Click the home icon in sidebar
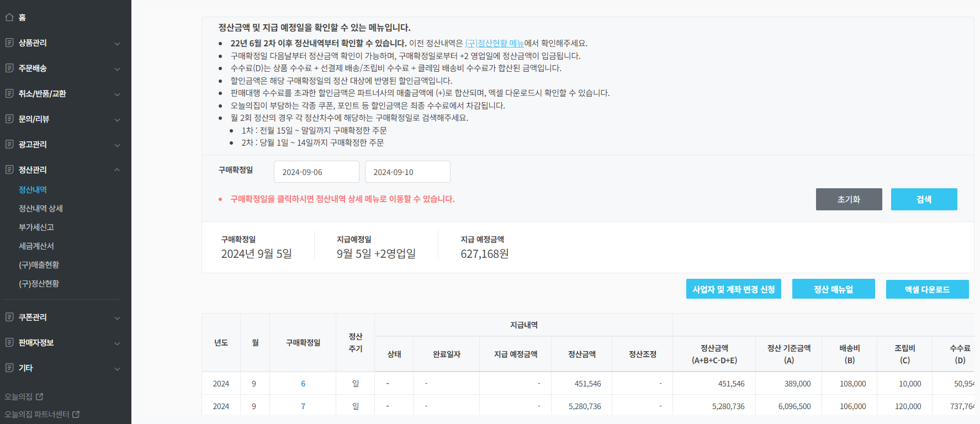The image size is (980, 424). (9, 17)
